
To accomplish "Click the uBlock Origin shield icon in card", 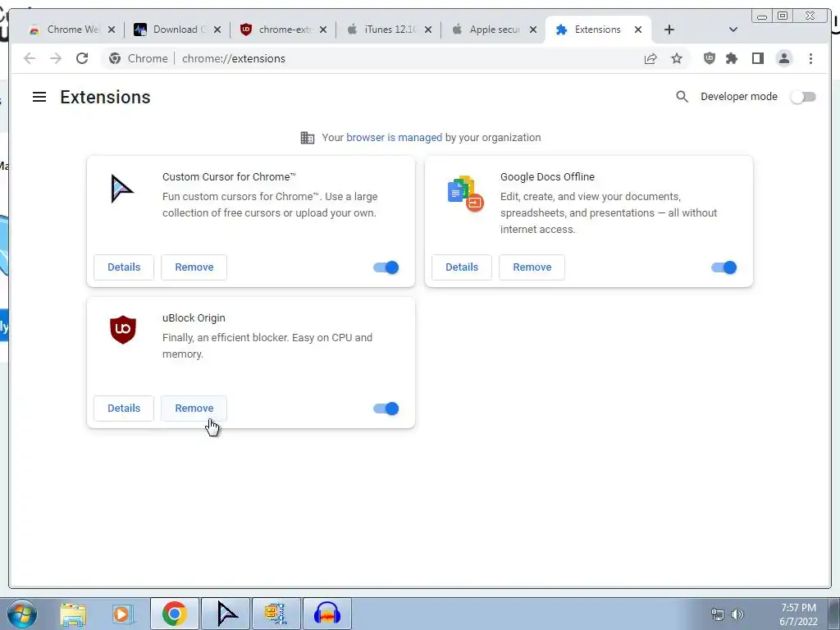I will click(x=123, y=330).
